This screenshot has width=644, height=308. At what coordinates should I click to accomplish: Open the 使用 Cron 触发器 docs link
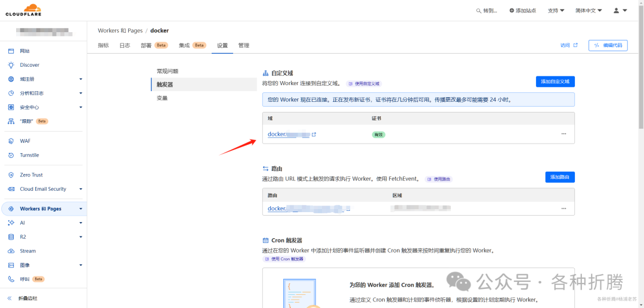coord(284,259)
